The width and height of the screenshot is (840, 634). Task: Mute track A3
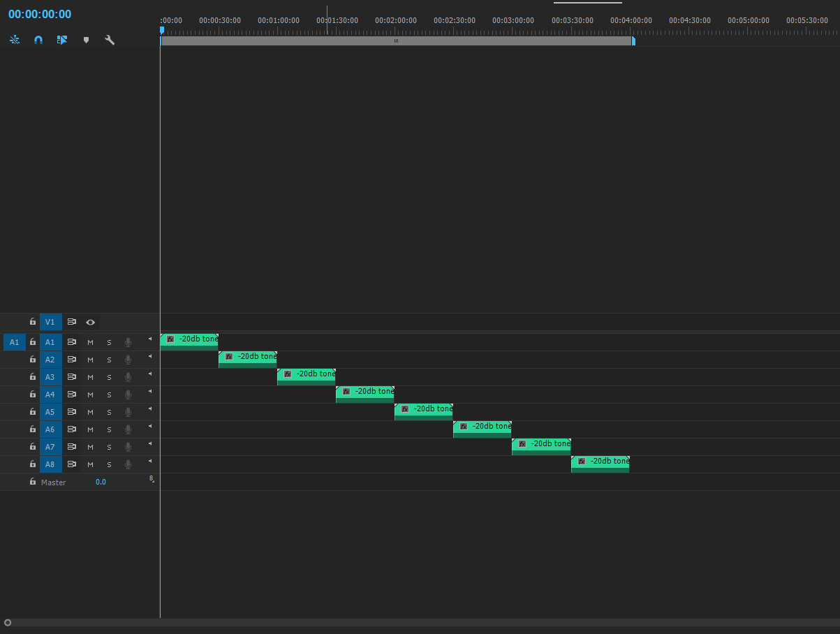click(90, 377)
